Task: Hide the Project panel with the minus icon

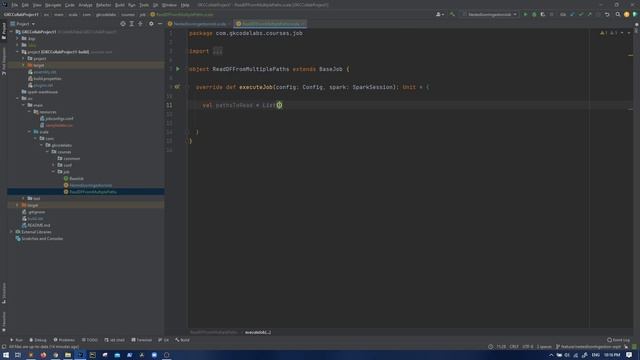Action: [x=160, y=24]
